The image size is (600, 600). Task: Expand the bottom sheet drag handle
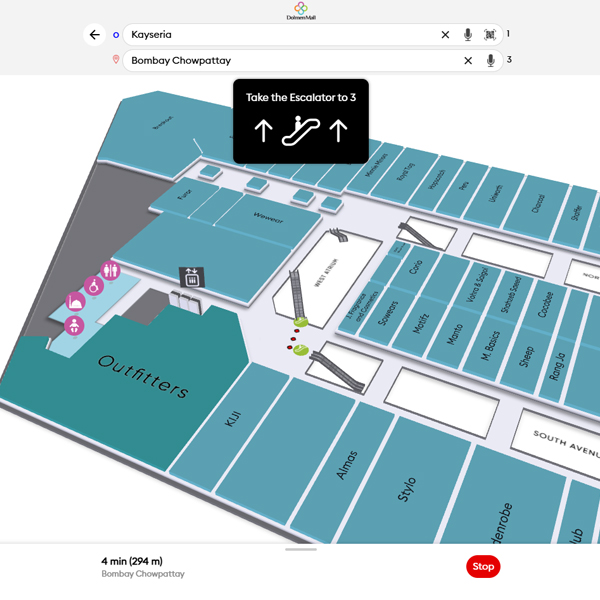[x=300, y=549]
